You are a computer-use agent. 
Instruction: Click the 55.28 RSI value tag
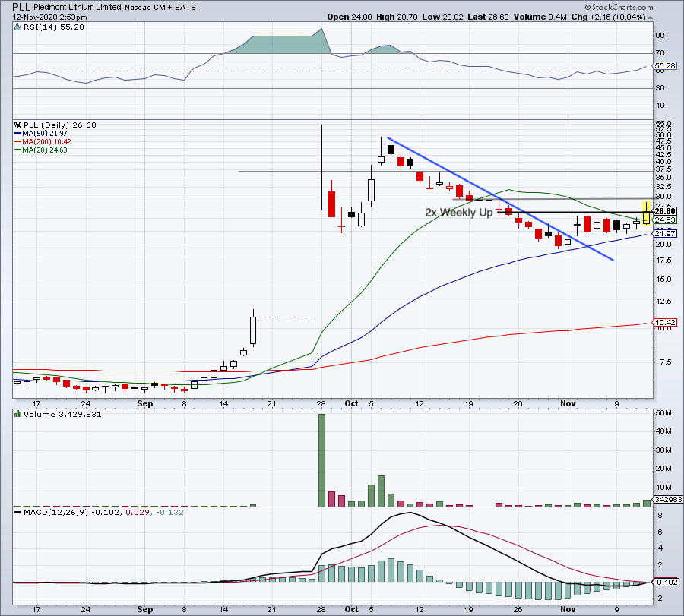coord(665,66)
